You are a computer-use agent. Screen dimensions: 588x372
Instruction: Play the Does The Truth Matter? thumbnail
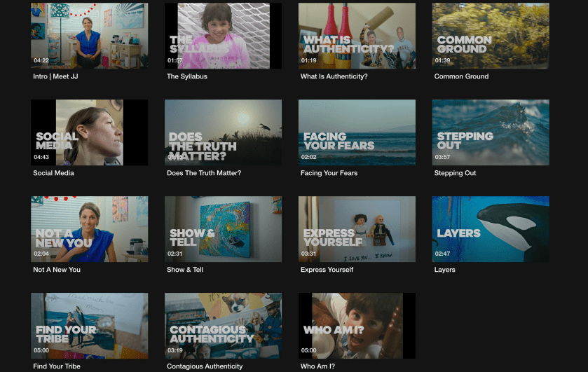pyautogui.click(x=223, y=132)
